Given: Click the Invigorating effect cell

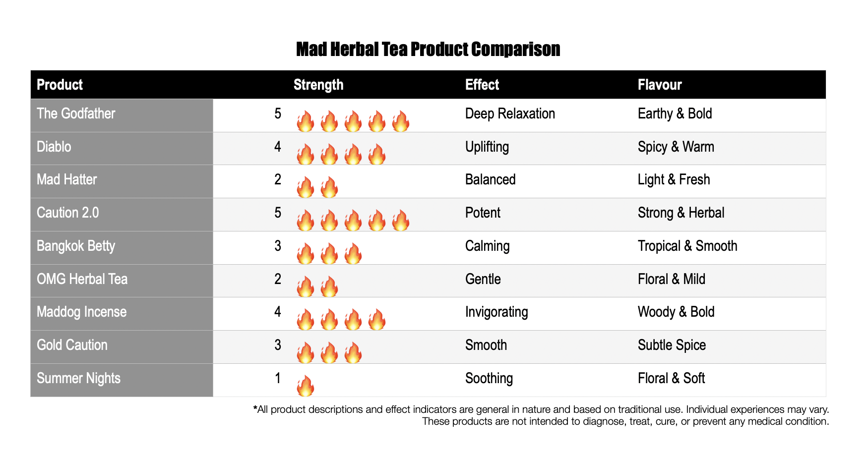Looking at the screenshot, I should pos(496,312).
